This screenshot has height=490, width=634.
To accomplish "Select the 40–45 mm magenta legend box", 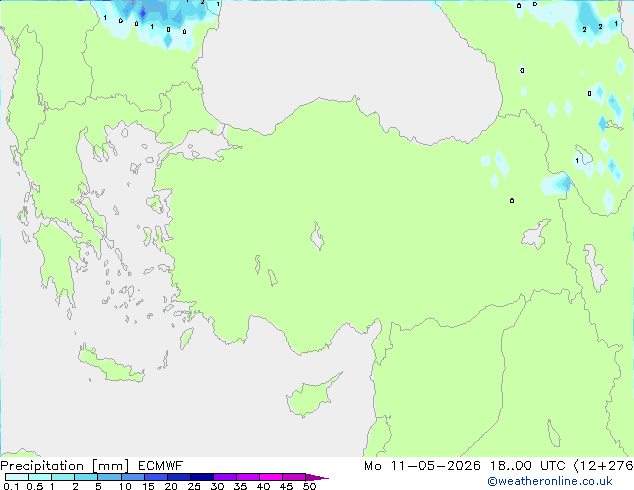I will tap(271, 477).
